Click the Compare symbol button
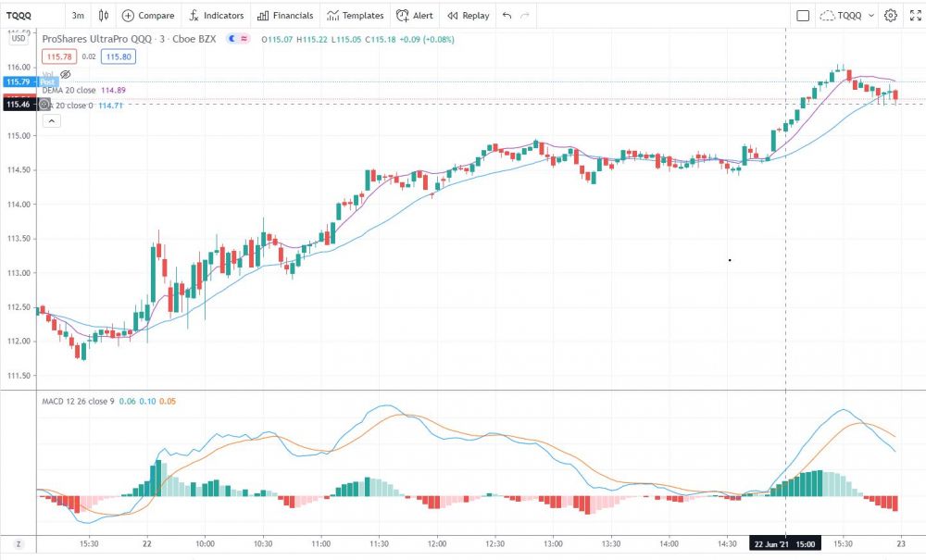 (x=148, y=16)
